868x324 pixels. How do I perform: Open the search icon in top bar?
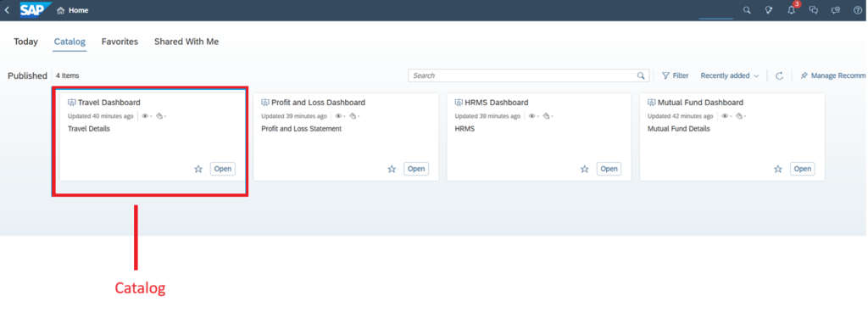pyautogui.click(x=747, y=10)
